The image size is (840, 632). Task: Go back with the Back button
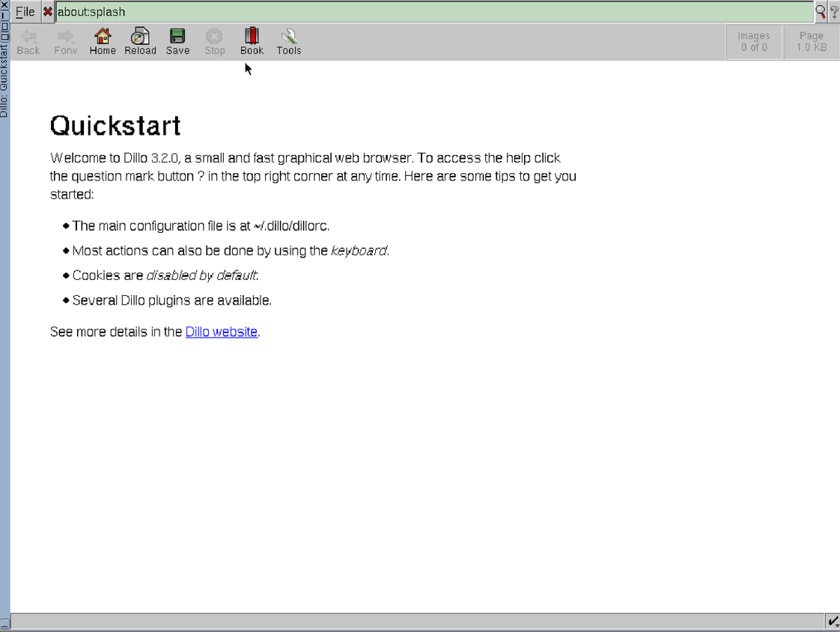(x=28, y=43)
